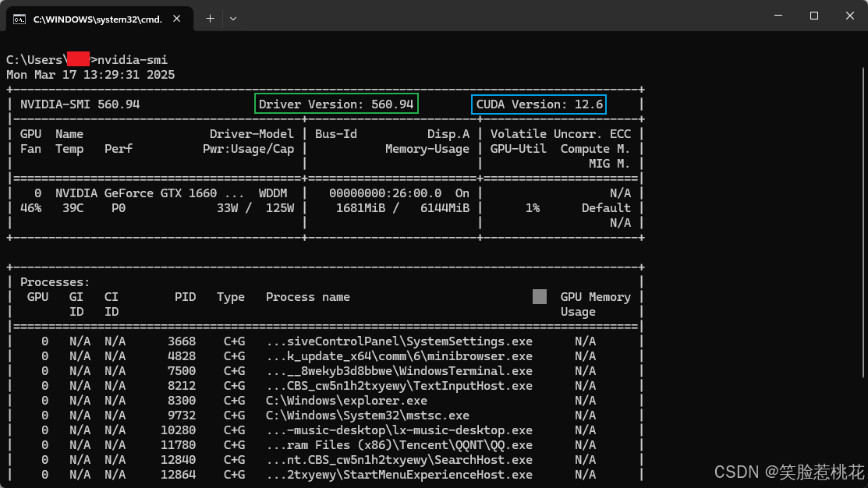The height and width of the screenshot is (488, 868).
Task: Click the 'Processes:' heading
Action: tap(55, 282)
